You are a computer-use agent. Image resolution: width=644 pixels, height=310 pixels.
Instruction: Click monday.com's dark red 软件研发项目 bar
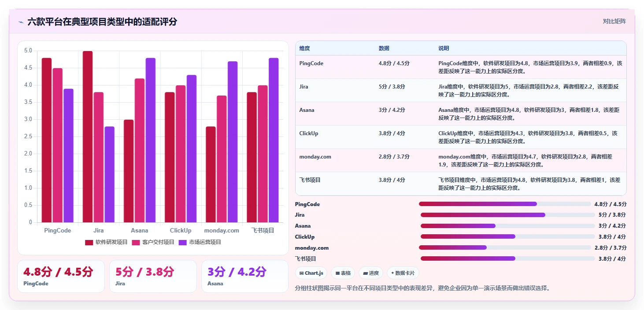coord(211,174)
